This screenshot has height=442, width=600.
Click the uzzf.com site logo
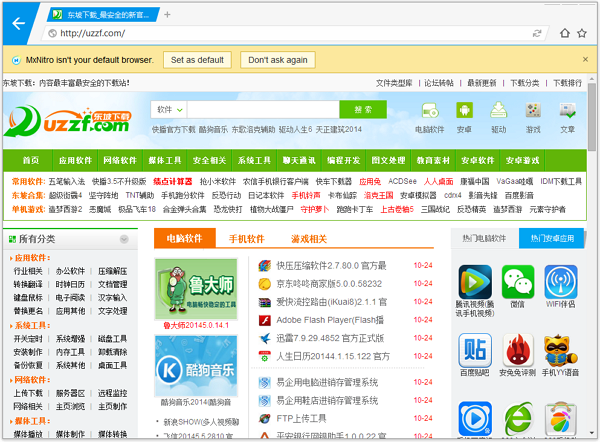[x=68, y=121]
